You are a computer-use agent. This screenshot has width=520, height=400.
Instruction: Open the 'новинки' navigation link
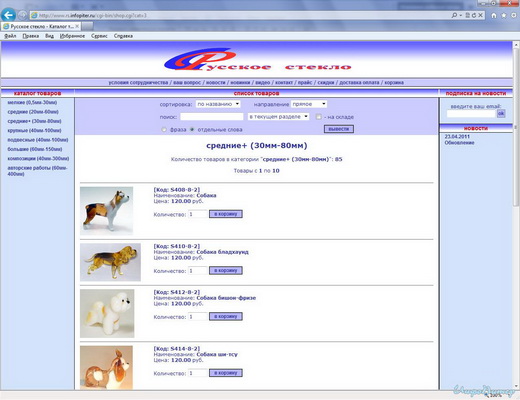click(x=240, y=82)
